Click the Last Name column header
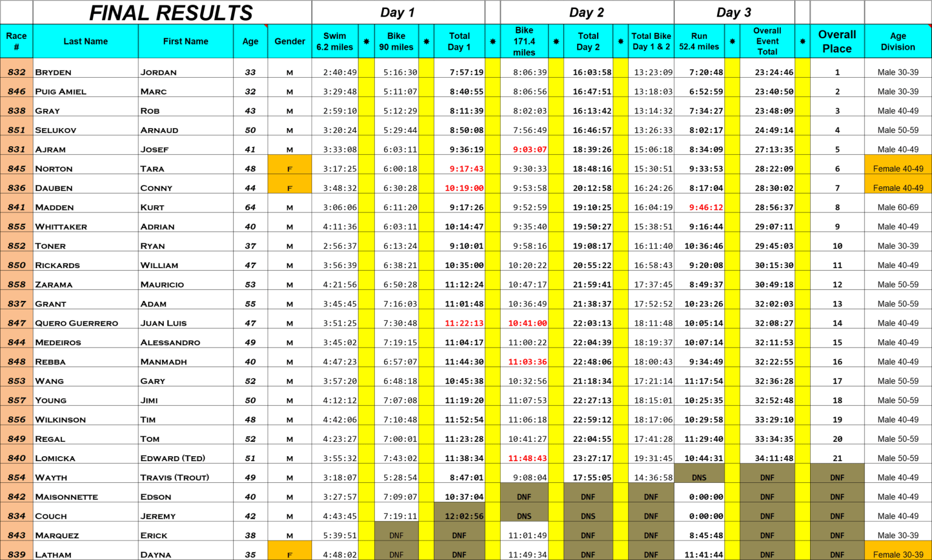The height and width of the screenshot is (560, 932). click(x=86, y=41)
